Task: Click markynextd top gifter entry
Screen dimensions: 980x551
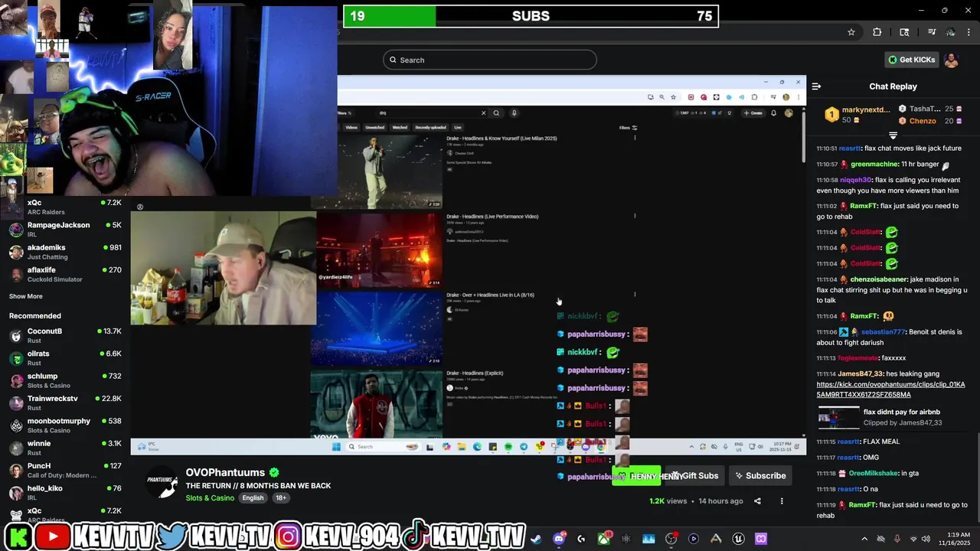Action: (x=857, y=115)
